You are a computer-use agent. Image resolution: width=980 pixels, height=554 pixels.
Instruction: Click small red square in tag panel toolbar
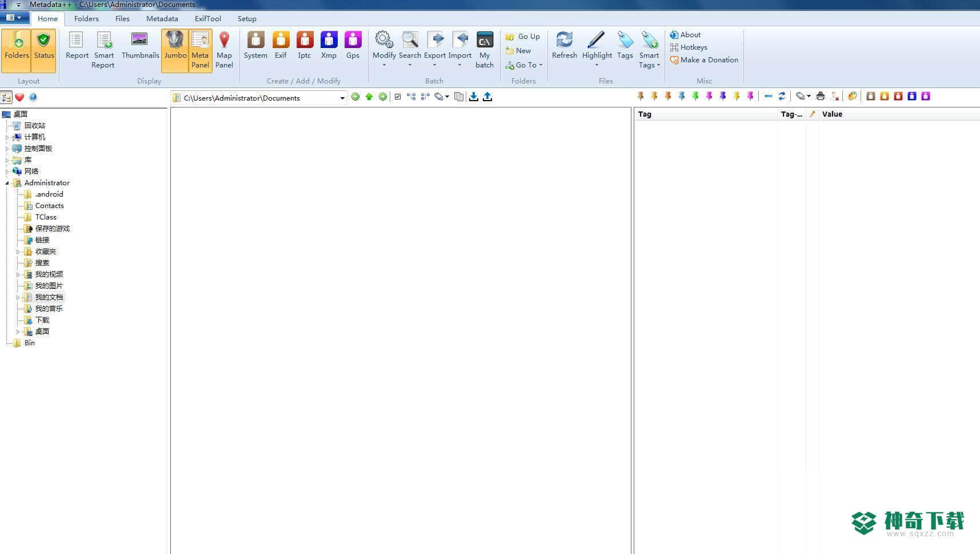point(898,97)
